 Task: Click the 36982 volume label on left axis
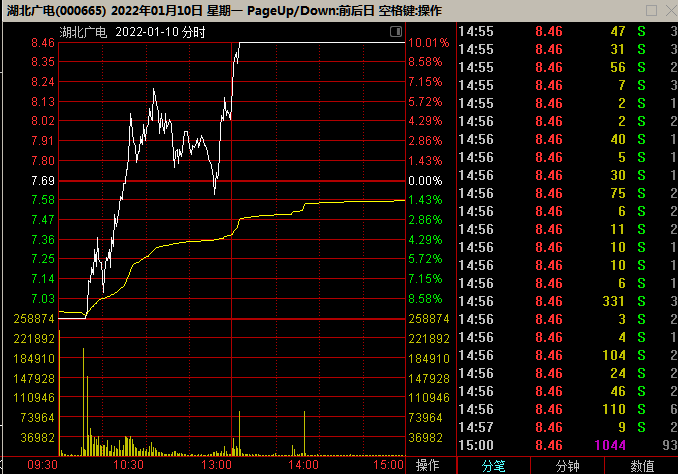click(x=38, y=438)
